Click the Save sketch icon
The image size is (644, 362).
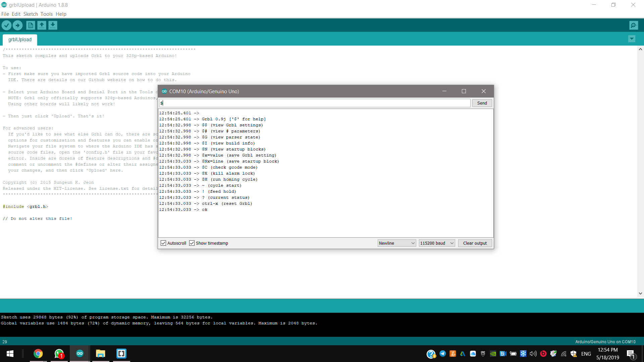tap(53, 25)
